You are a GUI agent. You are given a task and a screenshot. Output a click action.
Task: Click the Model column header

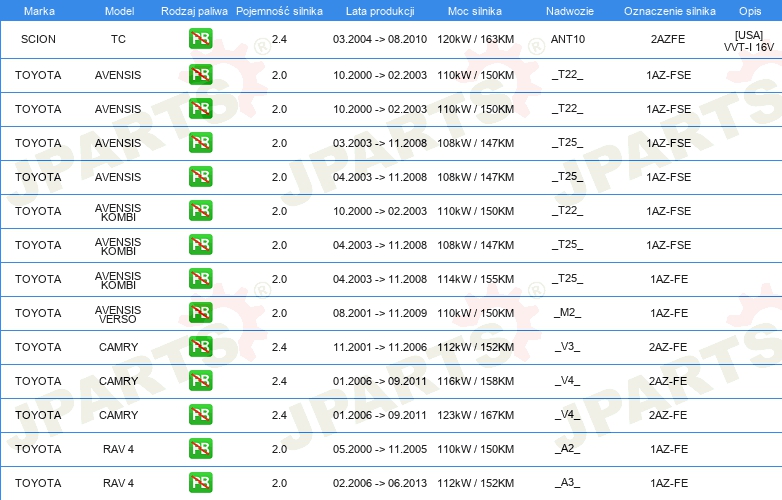[x=119, y=11]
